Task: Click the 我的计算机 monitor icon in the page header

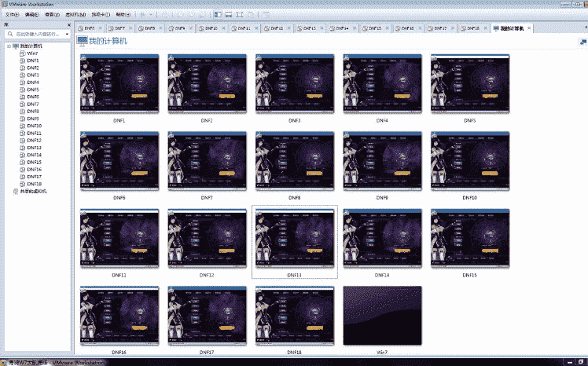Action: coord(82,41)
